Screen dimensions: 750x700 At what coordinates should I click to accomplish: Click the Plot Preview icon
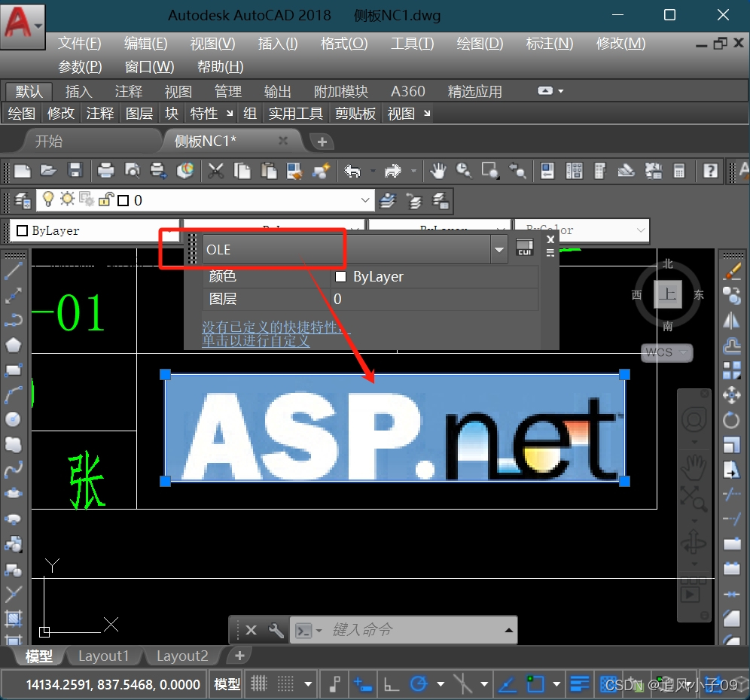132,171
